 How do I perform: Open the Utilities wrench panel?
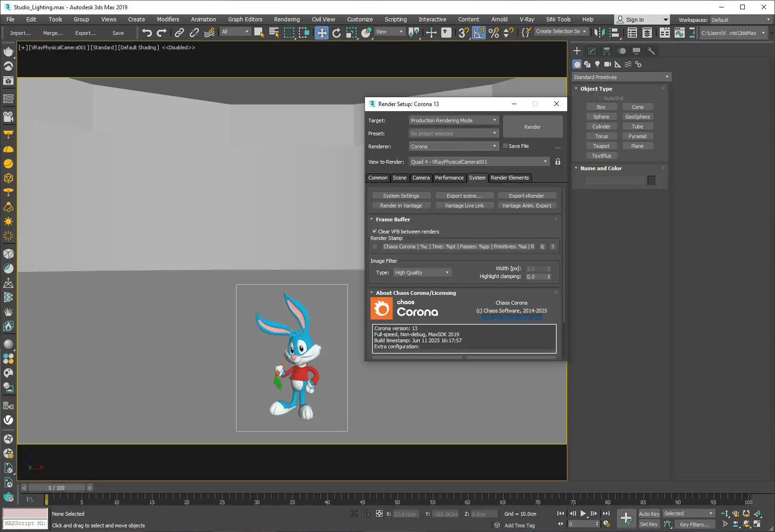pos(651,51)
